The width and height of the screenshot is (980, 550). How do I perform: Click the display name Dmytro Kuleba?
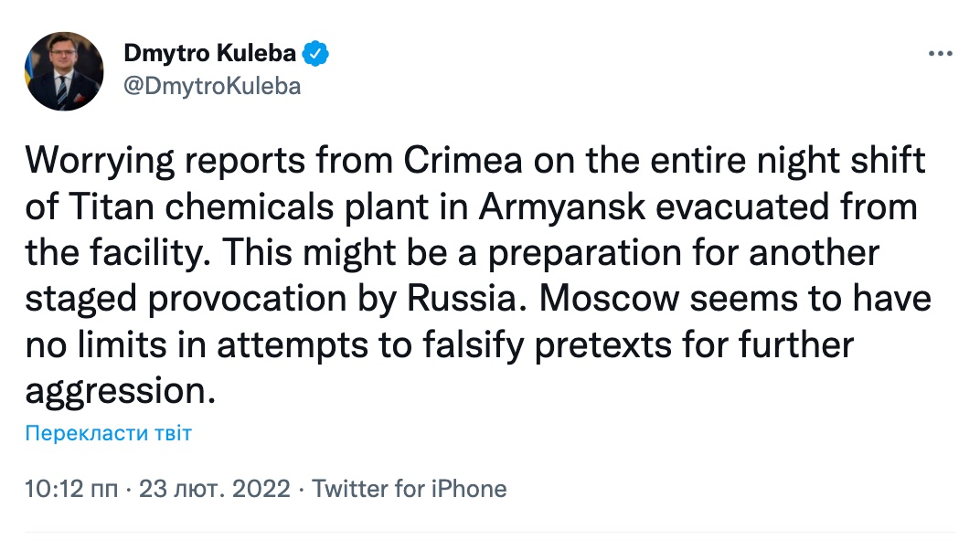(x=210, y=53)
